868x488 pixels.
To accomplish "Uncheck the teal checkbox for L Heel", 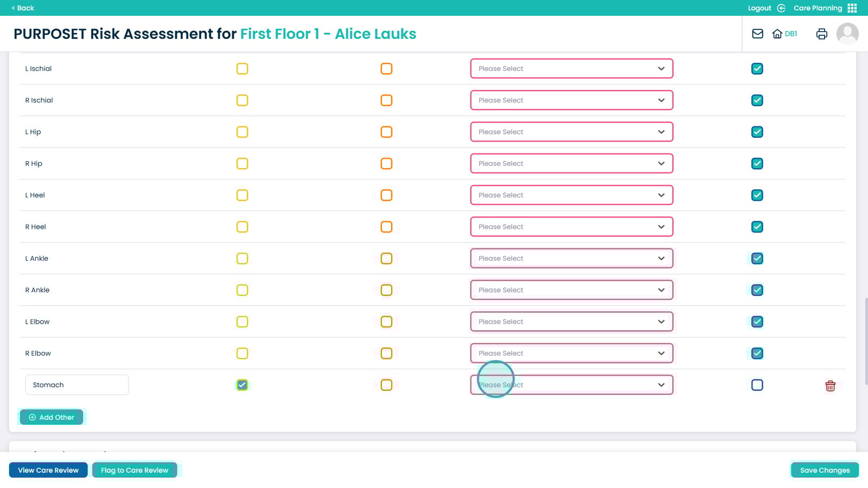I will pyautogui.click(x=757, y=195).
